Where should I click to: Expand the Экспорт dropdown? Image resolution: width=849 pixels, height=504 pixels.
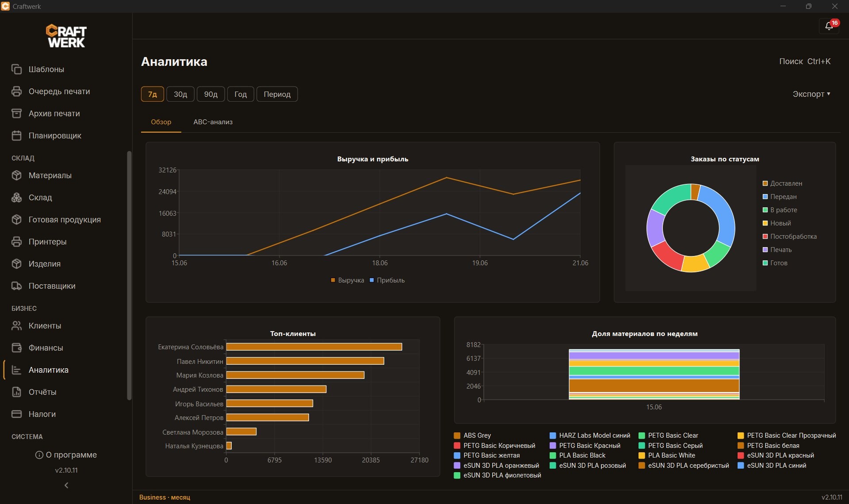point(811,94)
